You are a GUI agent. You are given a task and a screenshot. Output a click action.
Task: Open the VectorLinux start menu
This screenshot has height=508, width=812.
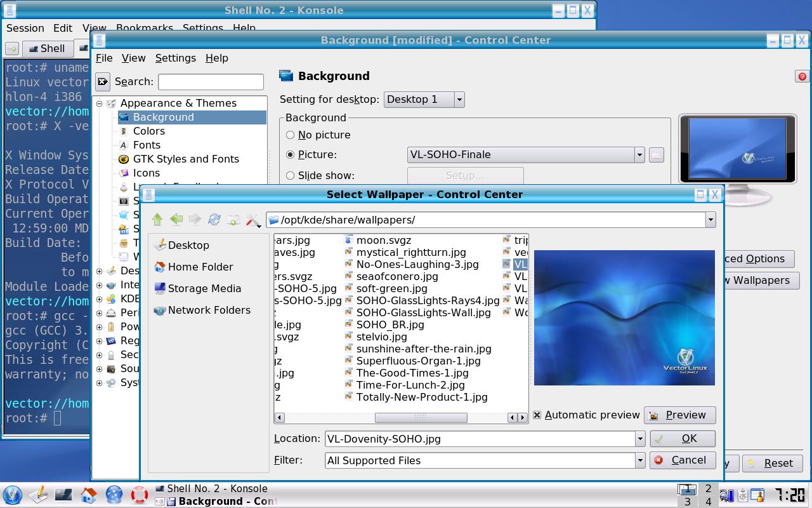click(x=13, y=495)
